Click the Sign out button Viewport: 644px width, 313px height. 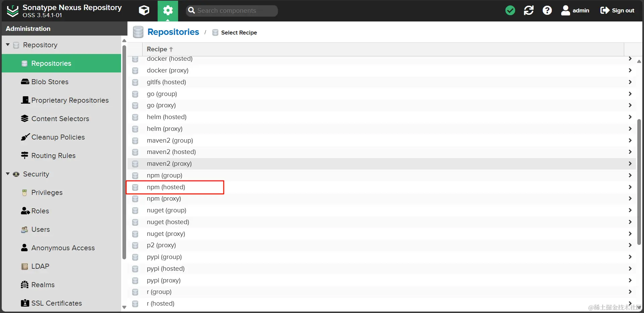point(617,10)
